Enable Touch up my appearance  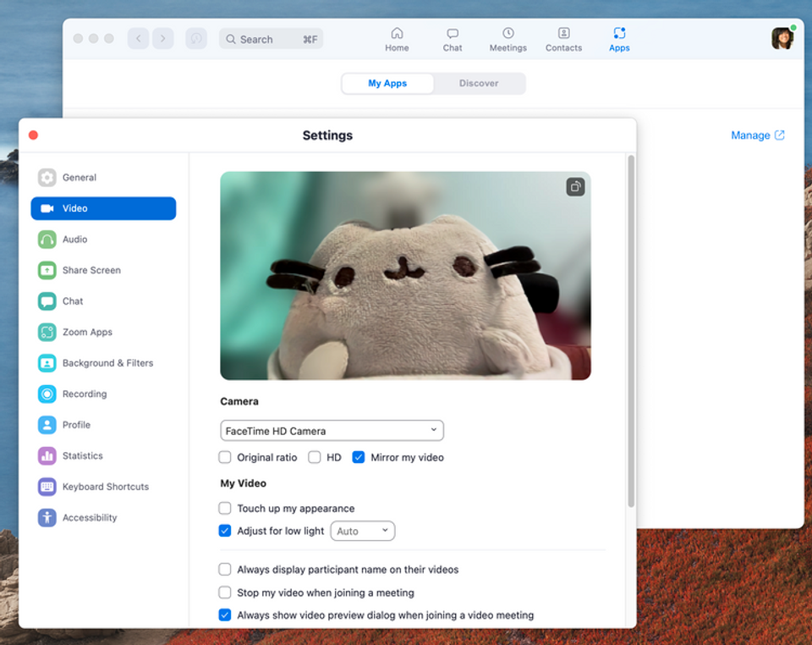pos(225,508)
